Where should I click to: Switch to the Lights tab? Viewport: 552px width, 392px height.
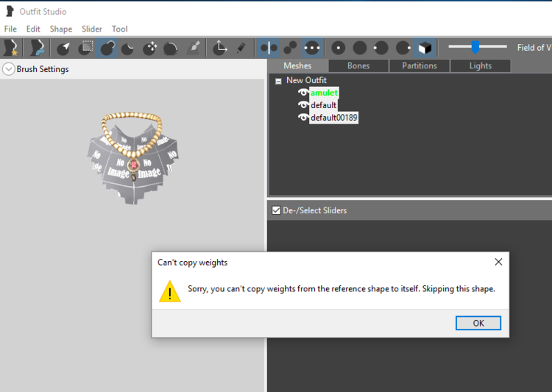click(x=480, y=65)
